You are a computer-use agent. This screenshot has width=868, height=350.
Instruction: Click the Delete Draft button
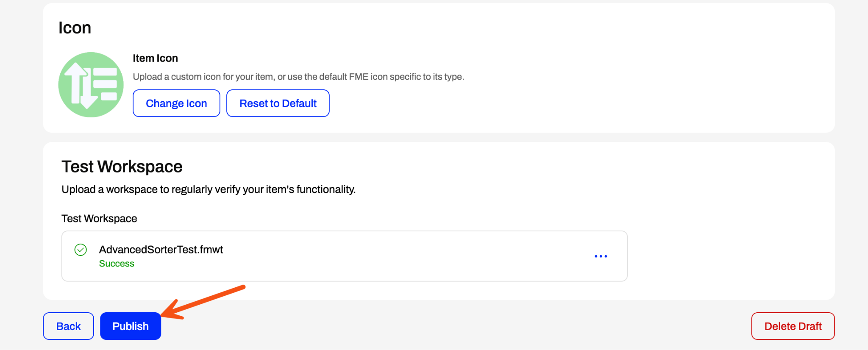(793, 326)
